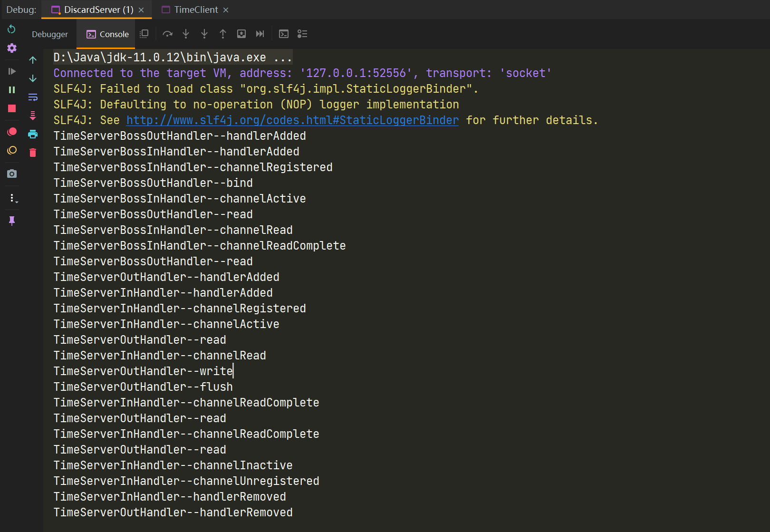Click 'TimeServerOutHandler--handlerAdded' line

166,277
